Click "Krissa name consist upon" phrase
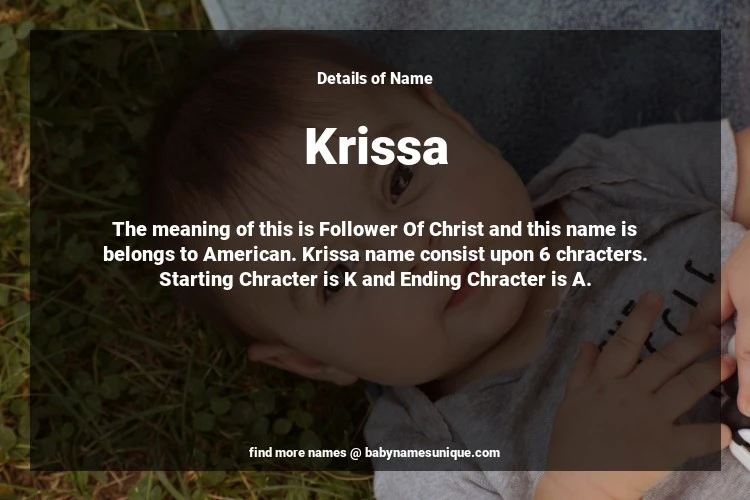The height and width of the screenshot is (500, 750). 418,254
